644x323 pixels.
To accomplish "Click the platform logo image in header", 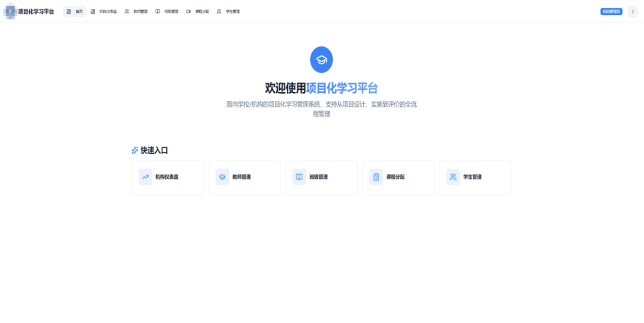I will point(10,11).
